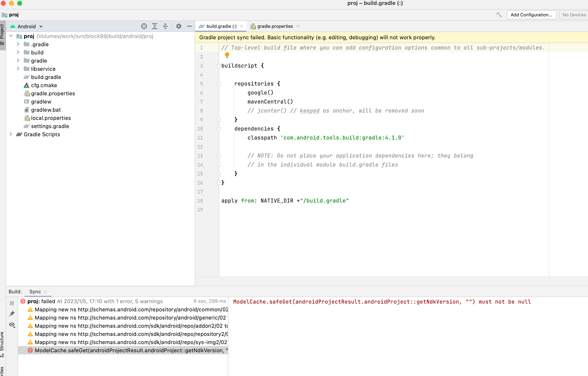Hide the Project panel with the minus icon

(189, 26)
